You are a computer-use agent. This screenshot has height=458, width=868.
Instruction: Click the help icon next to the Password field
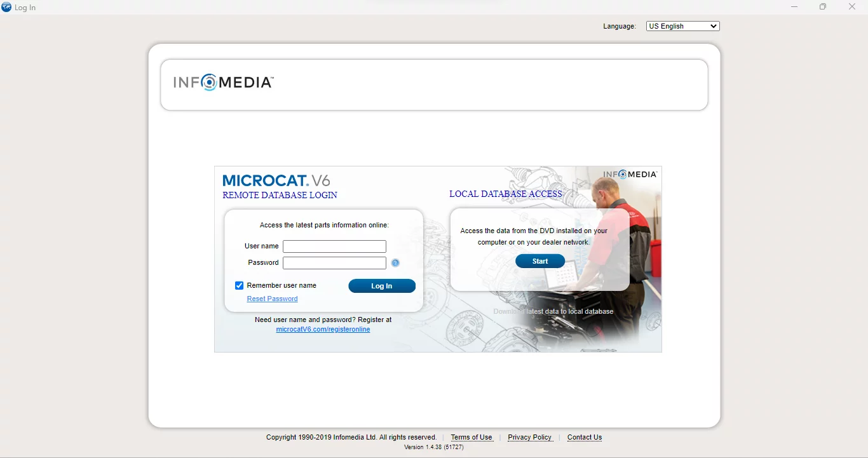(395, 262)
